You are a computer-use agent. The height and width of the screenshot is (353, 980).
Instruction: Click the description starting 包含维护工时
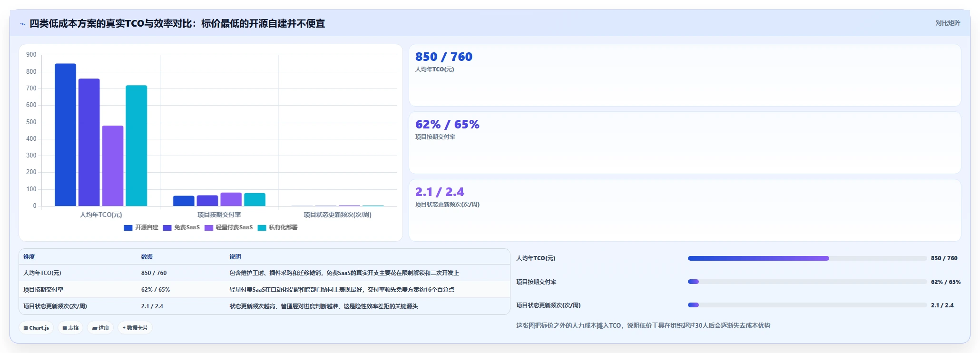[344, 273]
